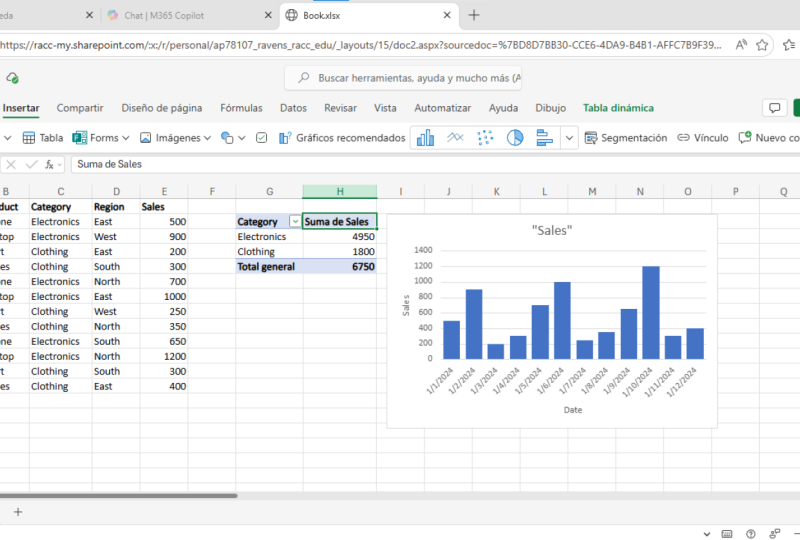
Task: Open the Category pivot filter dropdown
Action: [295, 222]
